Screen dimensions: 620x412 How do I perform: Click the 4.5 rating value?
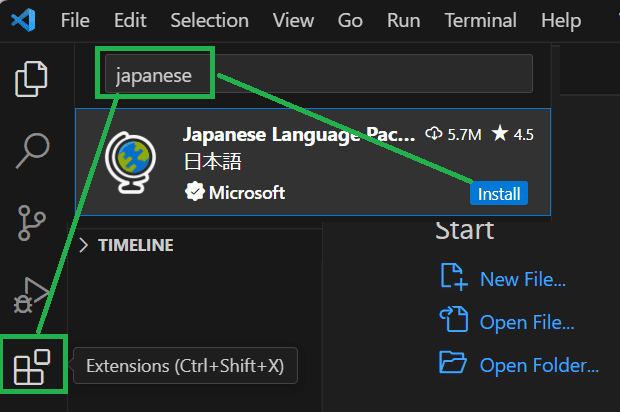[524, 134]
